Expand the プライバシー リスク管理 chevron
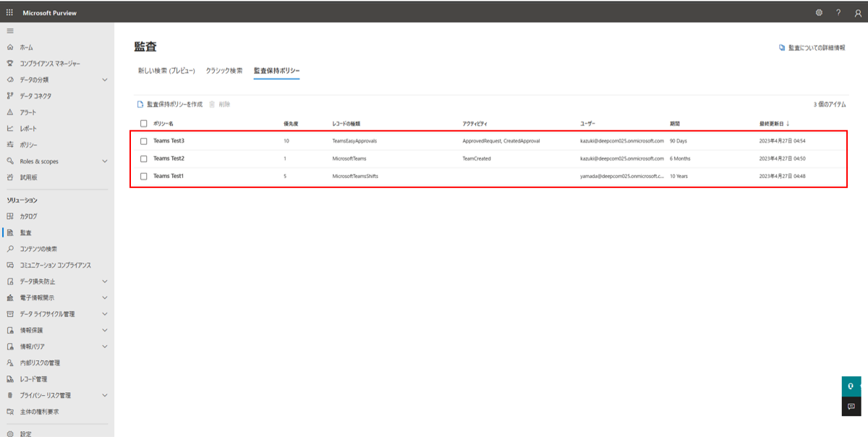The height and width of the screenshot is (437, 868). (105, 395)
